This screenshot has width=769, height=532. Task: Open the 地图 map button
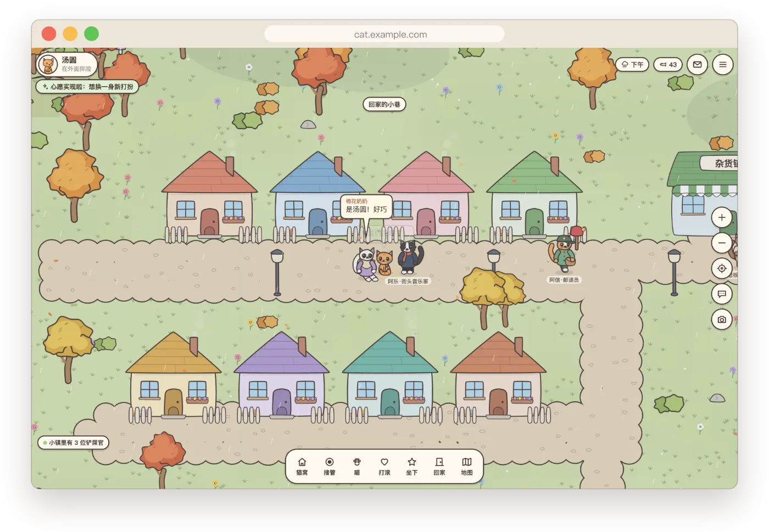point(467,467)
